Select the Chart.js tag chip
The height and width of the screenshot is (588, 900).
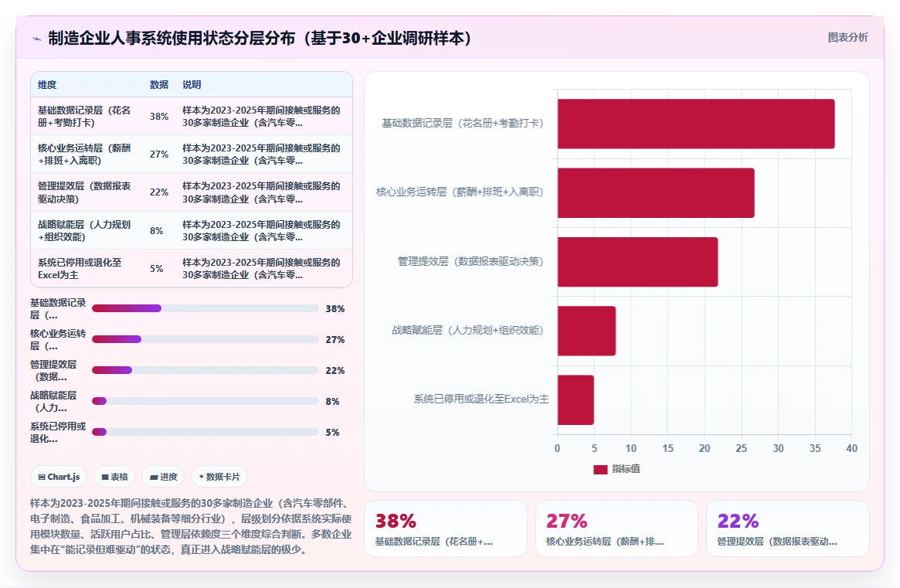[59, 477]
